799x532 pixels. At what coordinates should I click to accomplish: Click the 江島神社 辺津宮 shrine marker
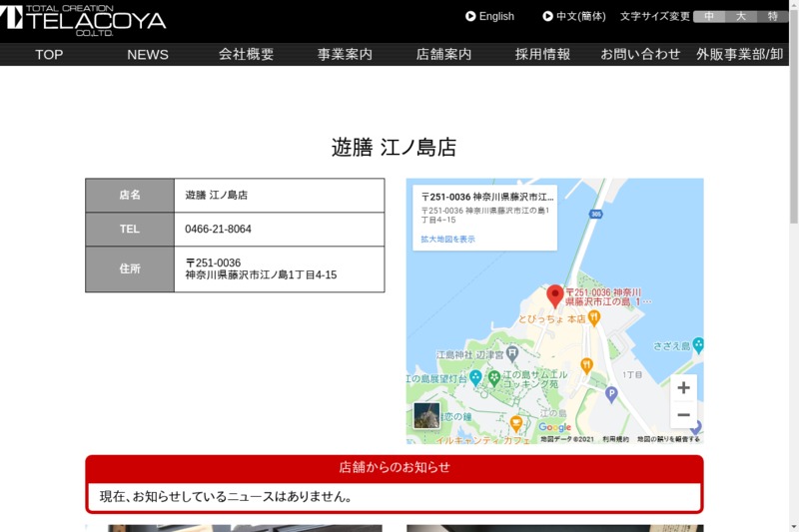coord(512,353)
